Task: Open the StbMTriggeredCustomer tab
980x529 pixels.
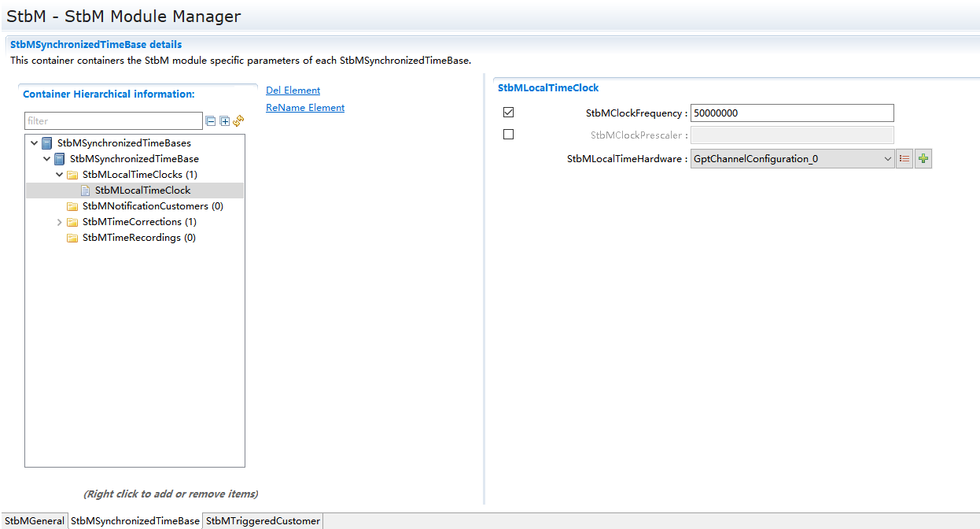Action: (x=263, y=521)
